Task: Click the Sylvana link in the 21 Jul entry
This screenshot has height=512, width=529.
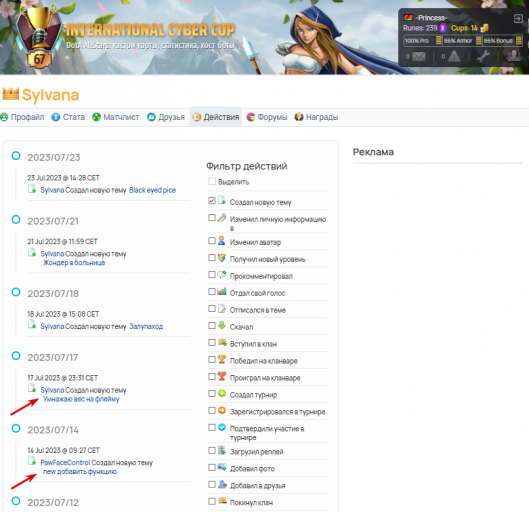Action: tap(52, 254)
